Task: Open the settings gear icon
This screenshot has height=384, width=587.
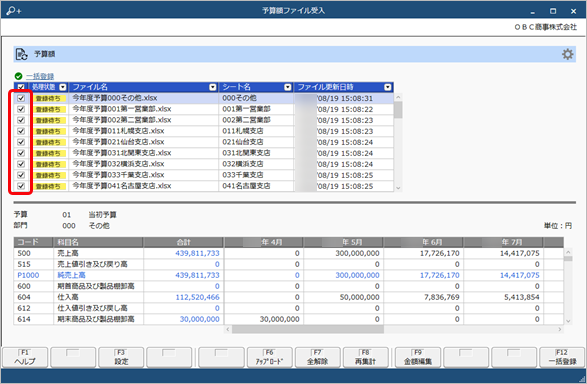Action: click(x=568, y=54)
